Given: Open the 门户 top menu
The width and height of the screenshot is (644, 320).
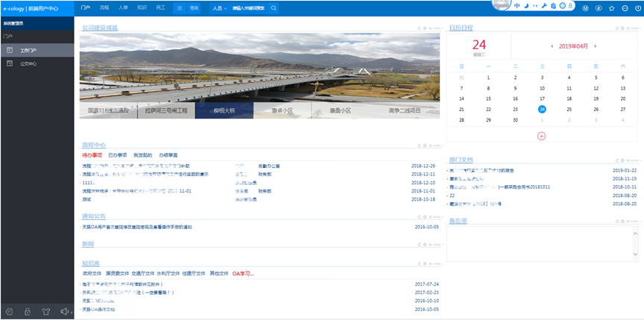Looking at the screenshot, I should coord(86,7).
